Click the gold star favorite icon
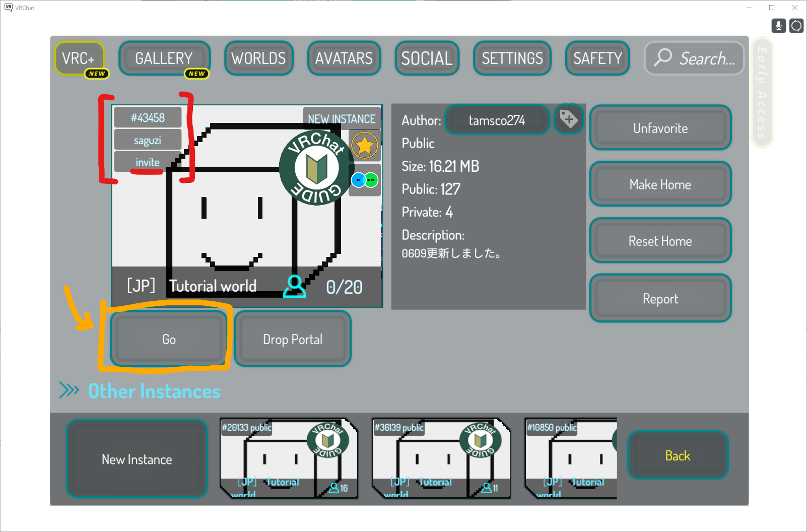This screenshot has width=807, height=532. (x=364, y=146)
